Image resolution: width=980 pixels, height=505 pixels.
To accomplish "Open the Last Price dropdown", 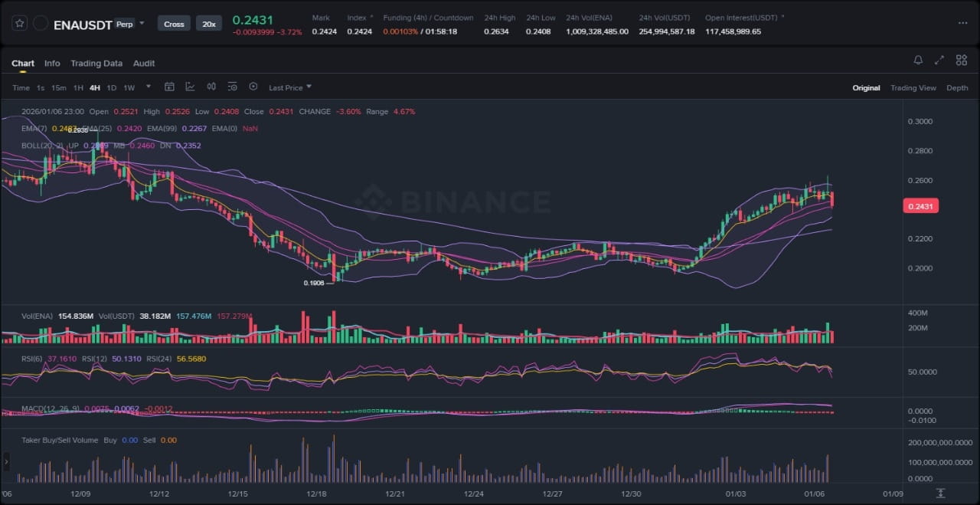I will tap(290, 88).
